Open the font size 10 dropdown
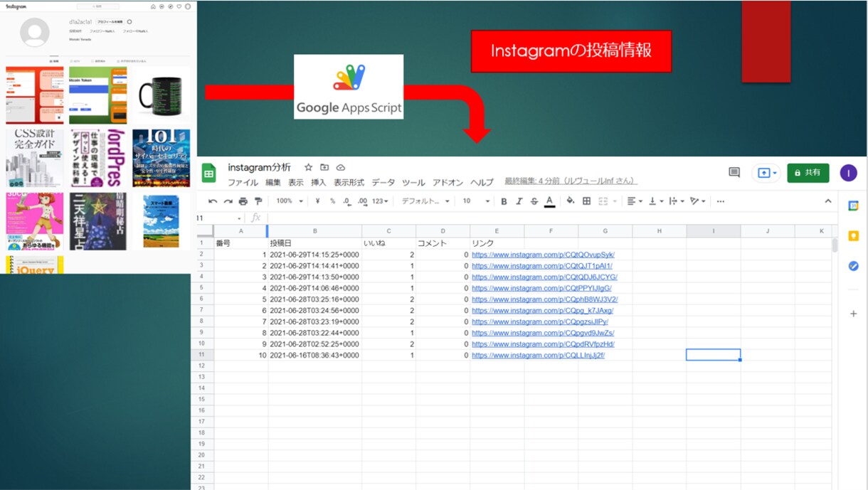Screen dimensions: 868x490 [476, 201]
